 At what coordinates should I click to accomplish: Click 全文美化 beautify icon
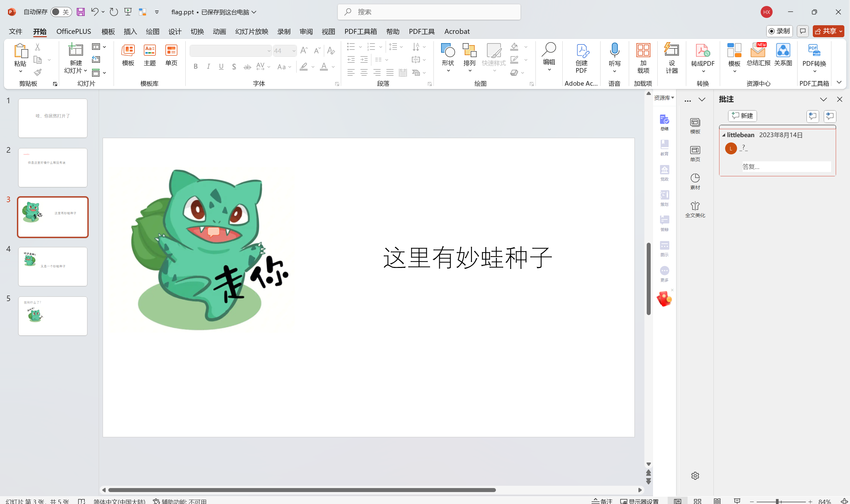click(x=695, y=209)
